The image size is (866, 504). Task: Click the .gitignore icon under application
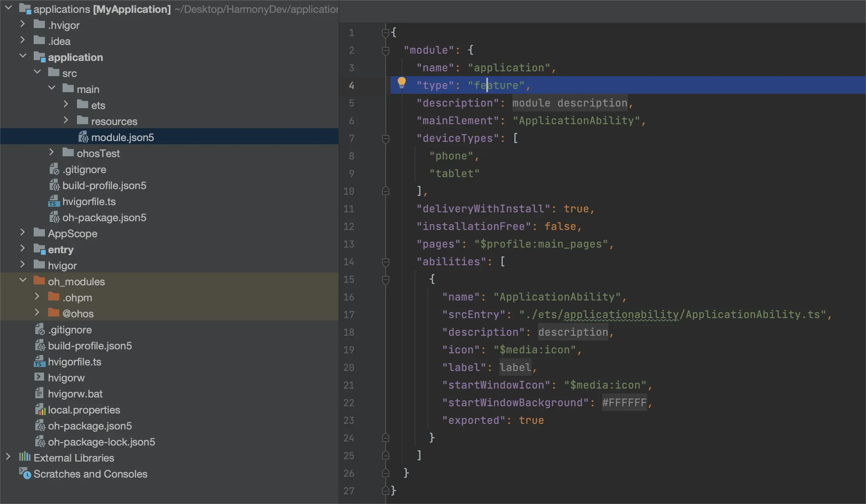coord(54,169)
